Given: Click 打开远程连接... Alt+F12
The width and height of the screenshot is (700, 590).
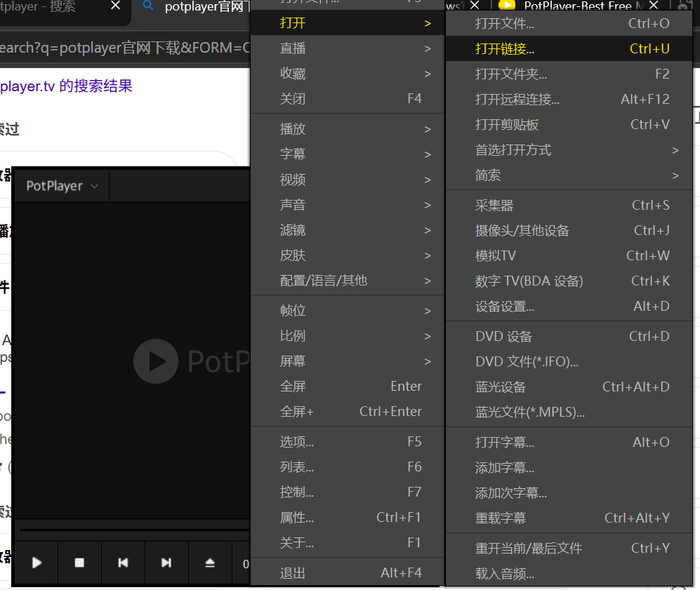Looking at the screenshot, I should pos(569,99).
